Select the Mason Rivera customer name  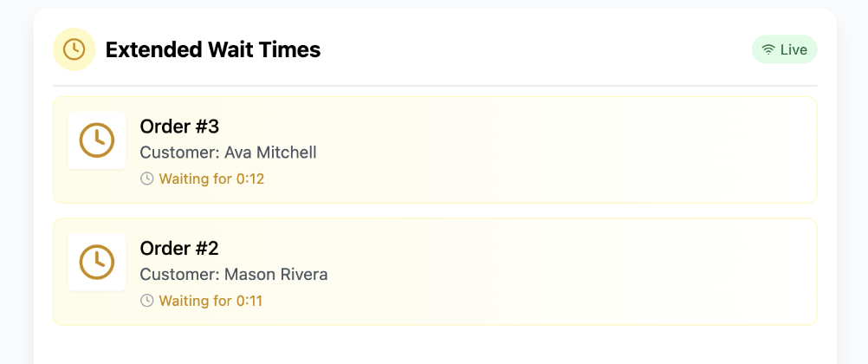(x=276, y=275)
